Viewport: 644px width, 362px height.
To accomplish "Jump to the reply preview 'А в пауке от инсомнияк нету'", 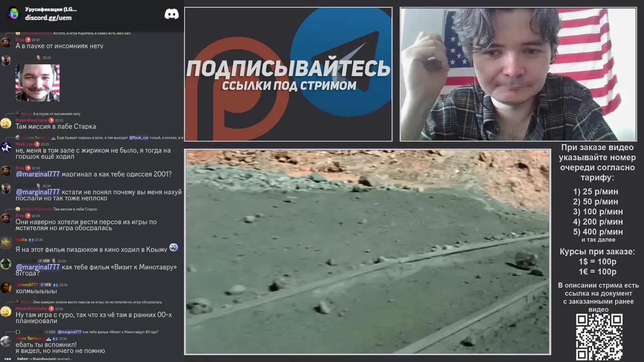I will (x=56, y=114).
